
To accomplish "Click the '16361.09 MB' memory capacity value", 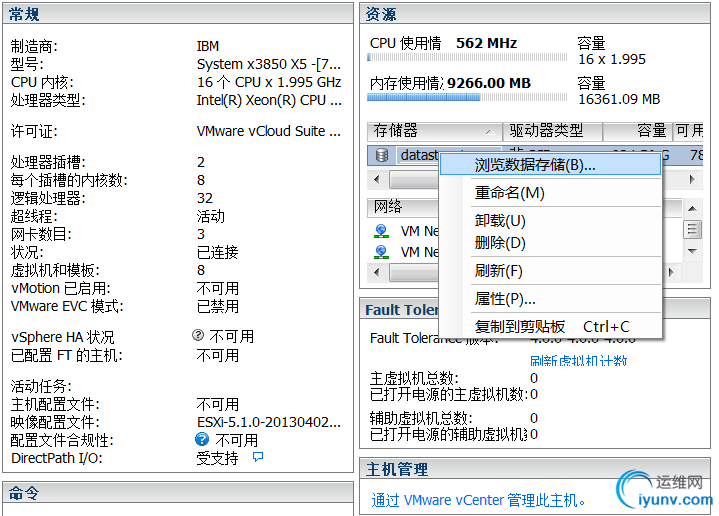I will (x=619, y=99).
